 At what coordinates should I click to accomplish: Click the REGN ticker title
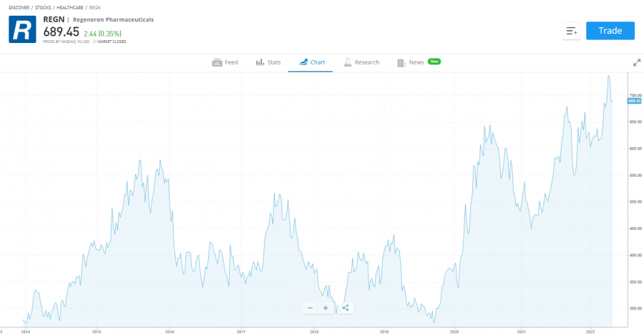pyautogui.click(x=54, y=19)
